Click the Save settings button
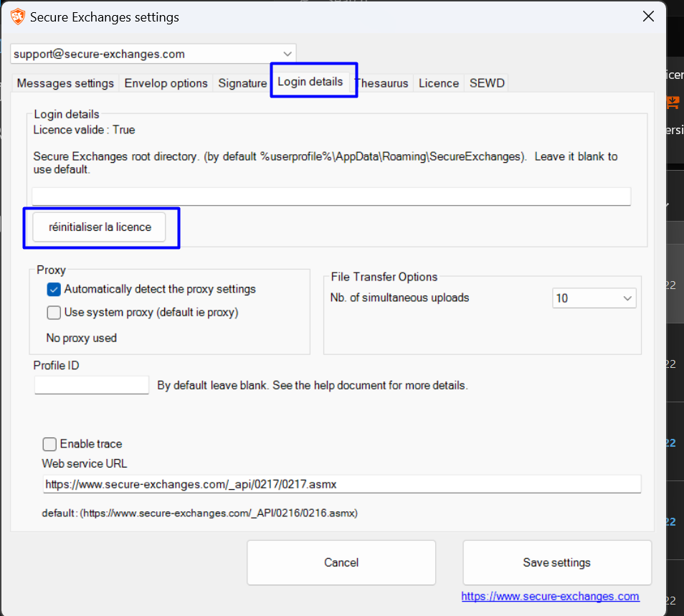 557,562
